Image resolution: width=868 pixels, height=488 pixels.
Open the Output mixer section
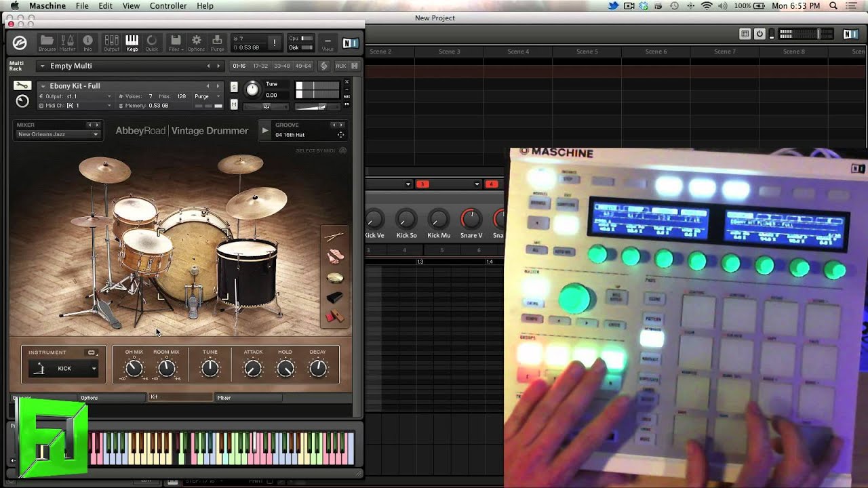(x=111, y=43)
